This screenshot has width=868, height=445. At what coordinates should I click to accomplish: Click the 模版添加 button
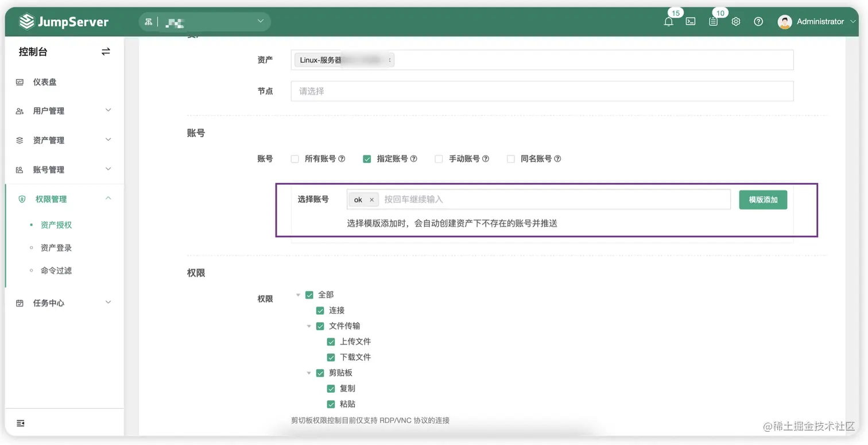[763, 199]
